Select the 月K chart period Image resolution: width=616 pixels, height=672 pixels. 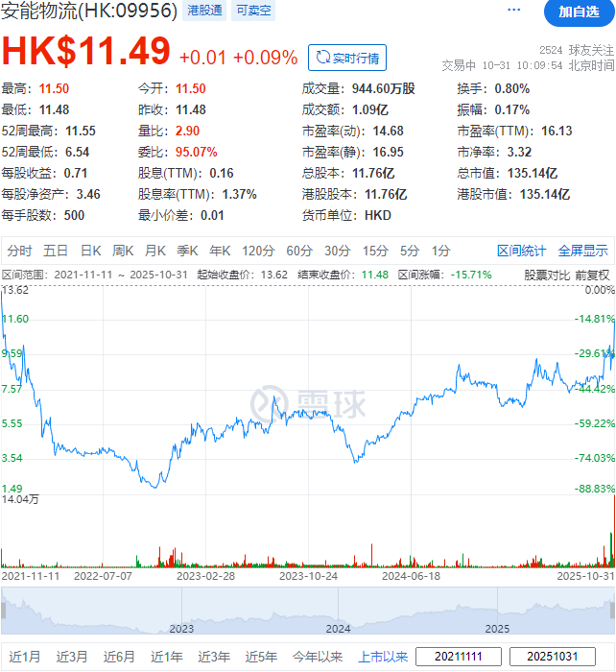coord(154,251)
